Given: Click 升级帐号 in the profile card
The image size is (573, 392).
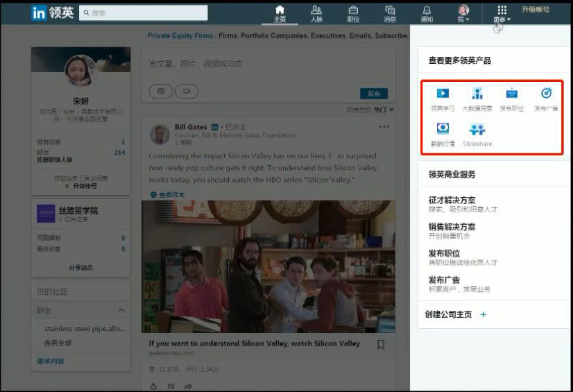Looking at the screenshot, I should tap(85, 186).
